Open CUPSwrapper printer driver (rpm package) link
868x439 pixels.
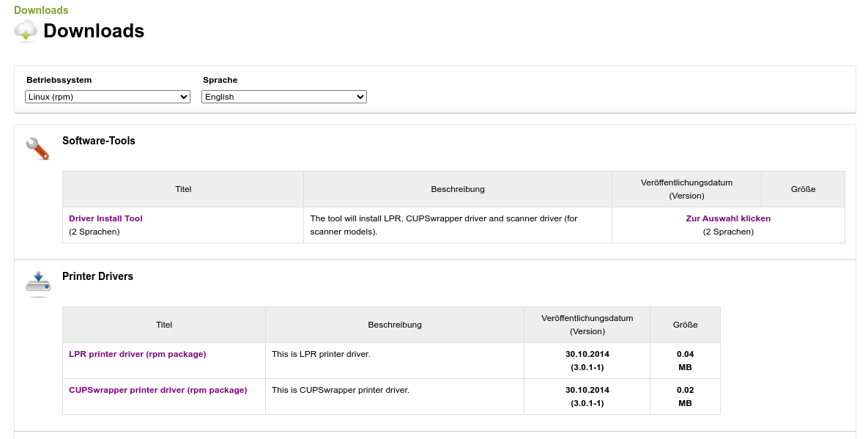coord(157,390)
